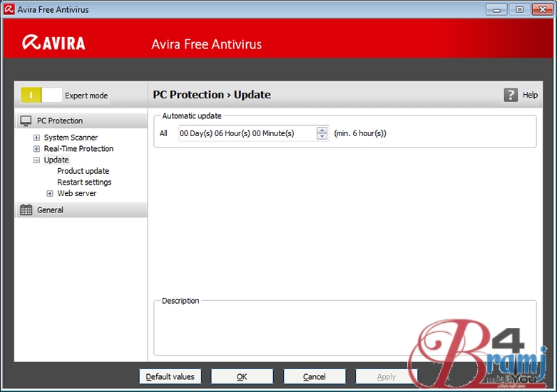The image size is (557, 392).
Task: Open the General section
Action: point(82,210)
